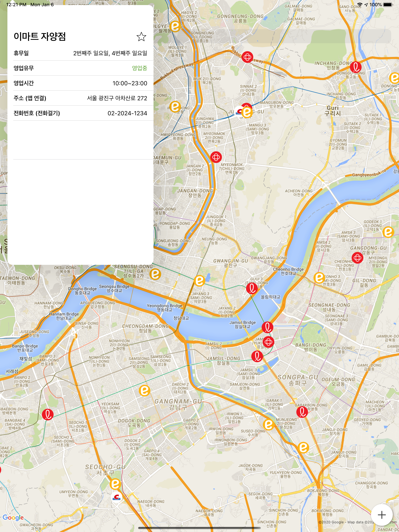Tap the Songpa-gu district label
This screenshot has width=399, height=532.
click(298, 380)
